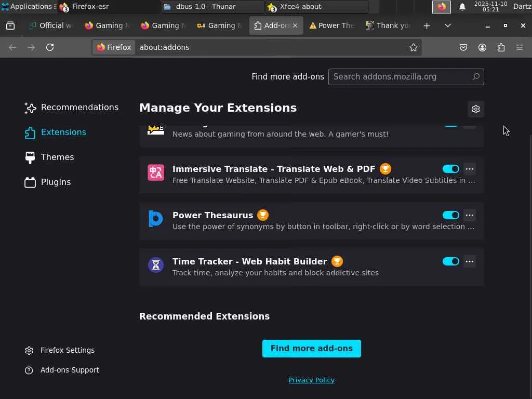The image size is (532, 399).
Task: Click the Immersive Translate extension icon
Action: pyautogui.click(x=156, y=172)
